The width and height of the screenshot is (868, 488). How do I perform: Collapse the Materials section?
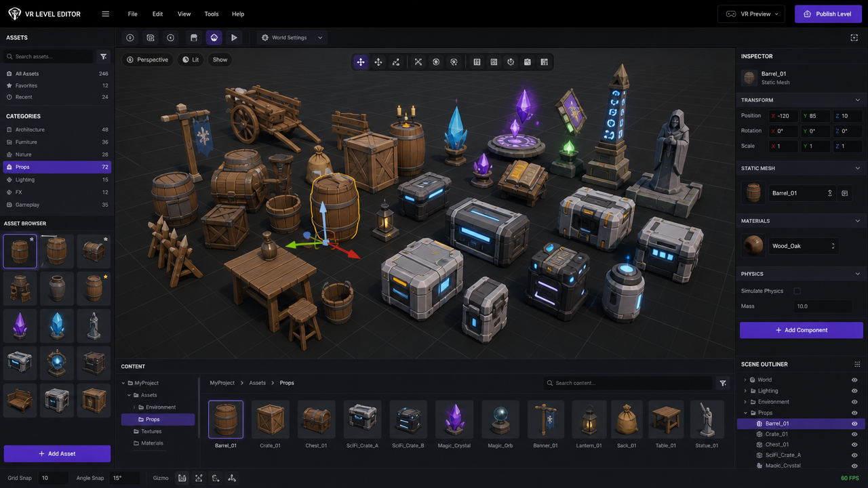tap(857, 221)
